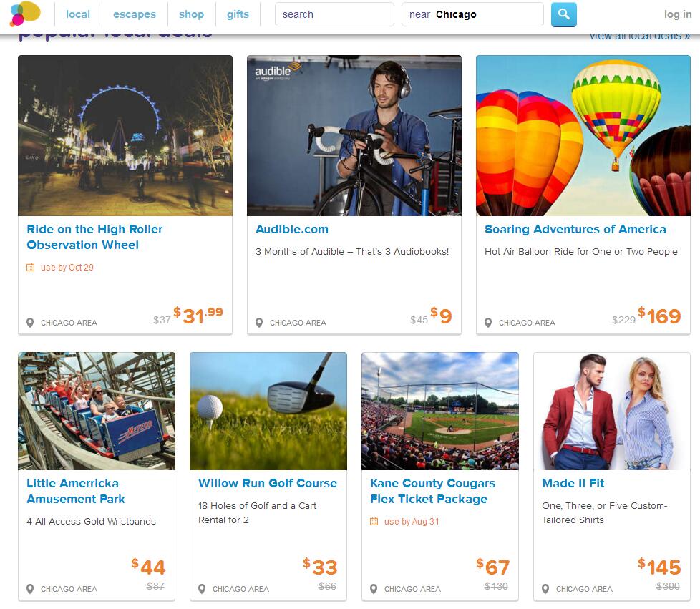
Task: Open Little Amerricka Amusement Park title
Action: pyautogui.click(x=76, y=491)
